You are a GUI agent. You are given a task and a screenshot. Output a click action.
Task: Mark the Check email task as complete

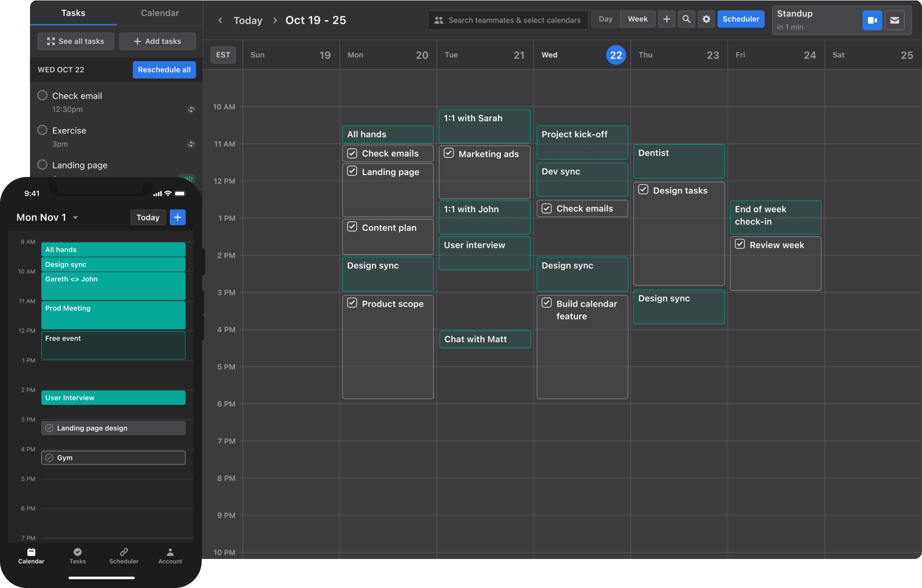[42, 96]
